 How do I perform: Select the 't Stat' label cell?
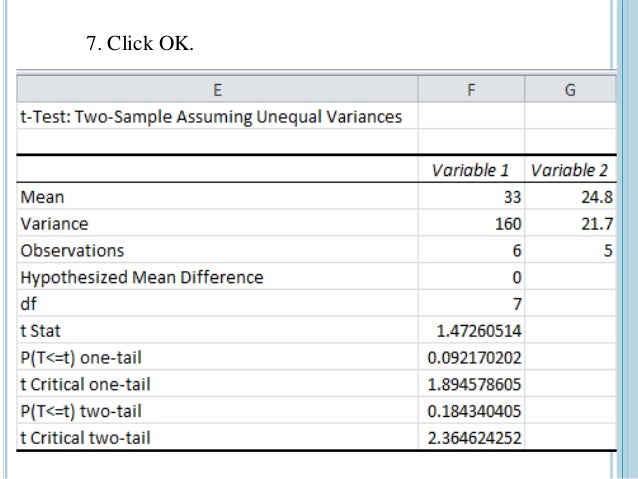click(217, 330)
